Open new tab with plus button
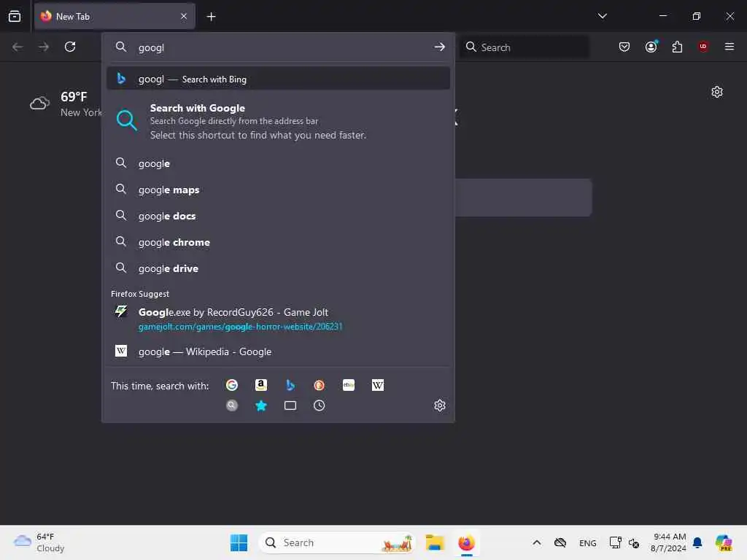The image size is (747, 560). [211, 17]
